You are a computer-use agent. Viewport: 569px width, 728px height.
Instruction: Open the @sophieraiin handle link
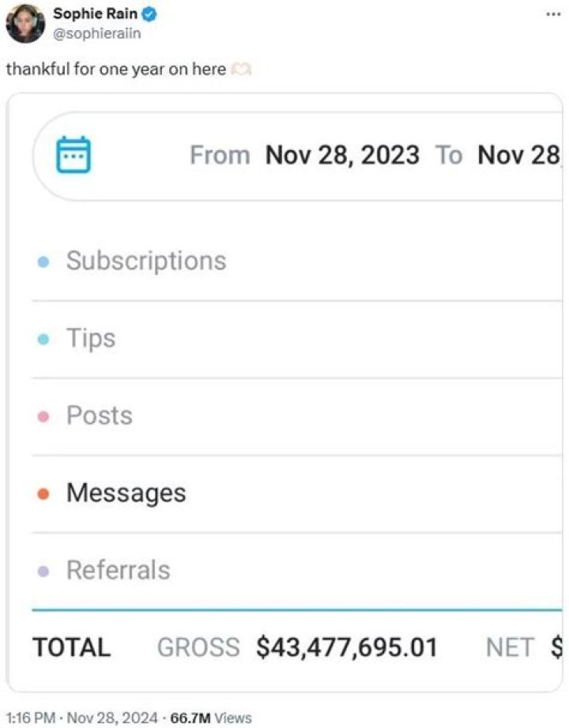[x=97, y=33]
